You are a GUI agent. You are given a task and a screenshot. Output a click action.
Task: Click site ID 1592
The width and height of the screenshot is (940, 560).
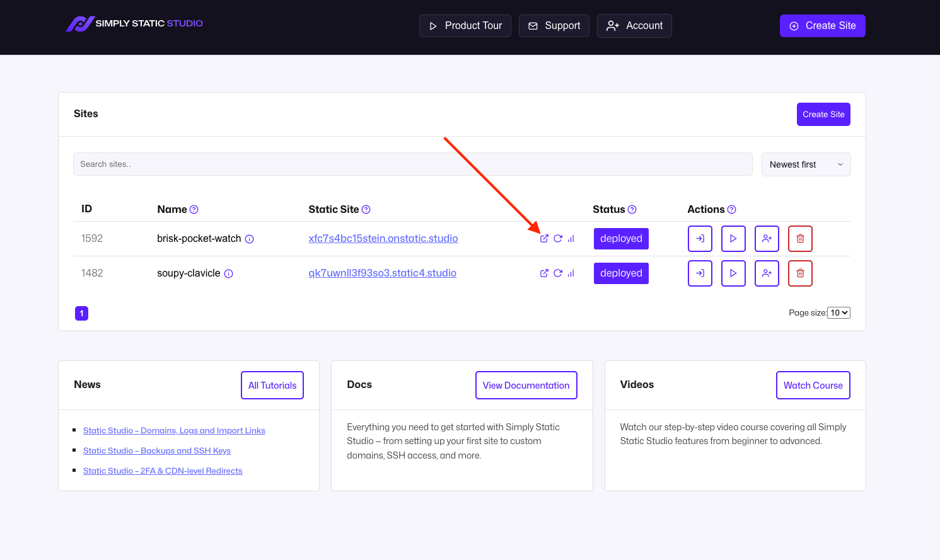92,239
